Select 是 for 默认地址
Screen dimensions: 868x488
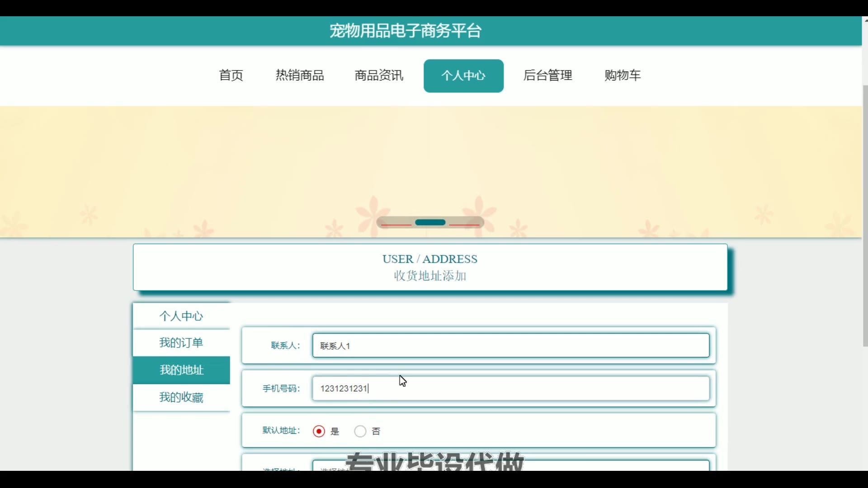tap(319, 432)
